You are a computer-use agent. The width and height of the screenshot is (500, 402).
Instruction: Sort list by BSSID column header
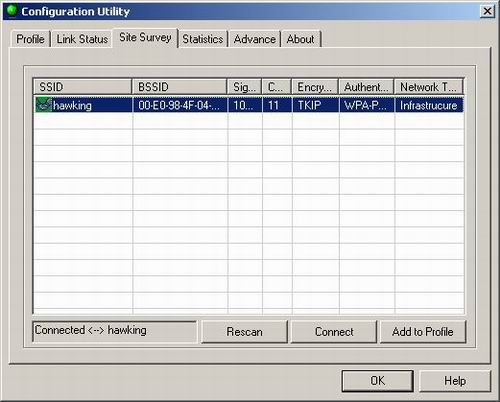[x=179, y=87]
